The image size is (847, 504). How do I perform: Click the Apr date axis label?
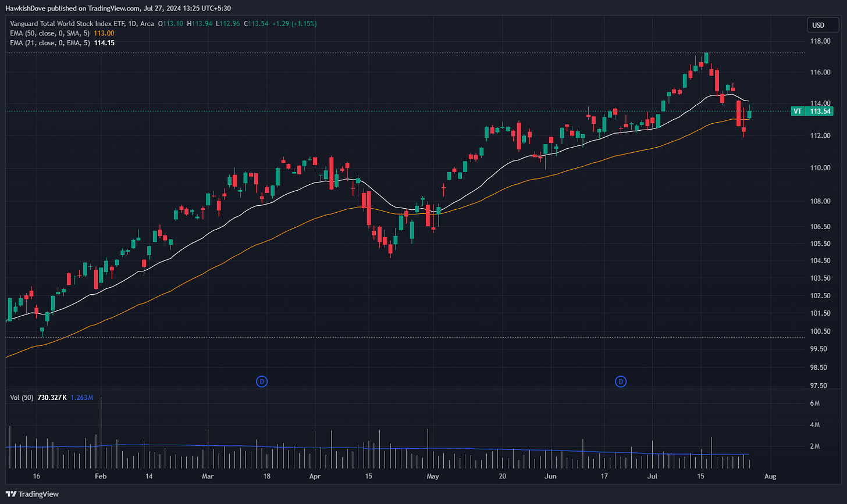tap(315, 476)
